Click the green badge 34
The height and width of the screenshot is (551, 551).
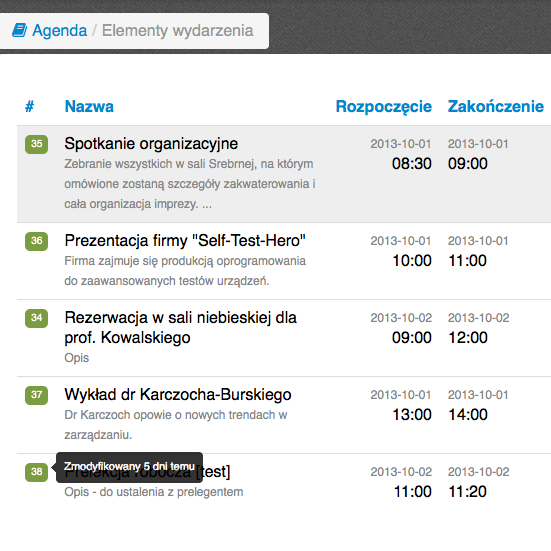click(37, 318)
